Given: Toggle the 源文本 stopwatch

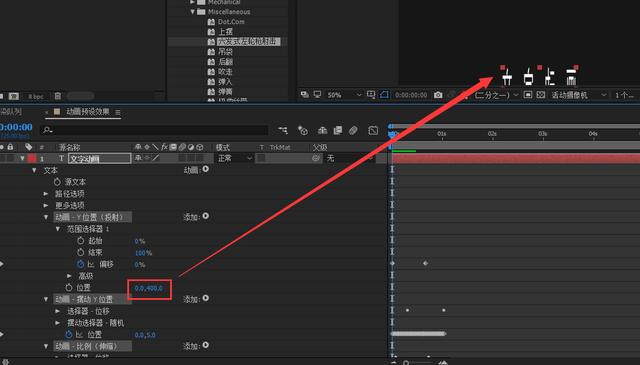Looking at the screenshot, I should [x=57, y=182].
